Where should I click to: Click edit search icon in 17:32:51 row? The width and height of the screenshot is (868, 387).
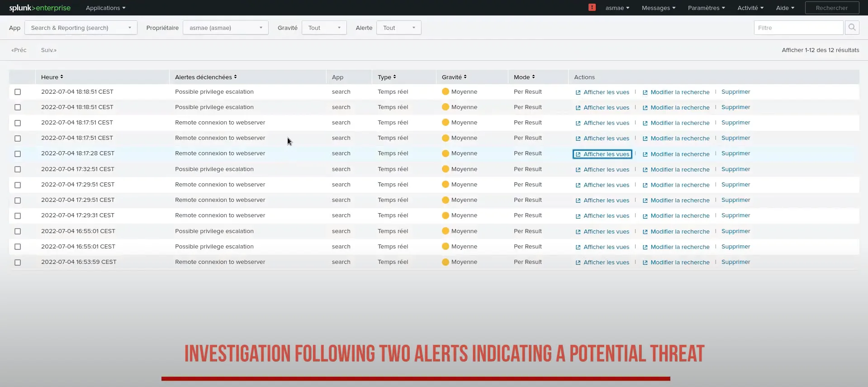pyautogui.click(x=645, y=170)
